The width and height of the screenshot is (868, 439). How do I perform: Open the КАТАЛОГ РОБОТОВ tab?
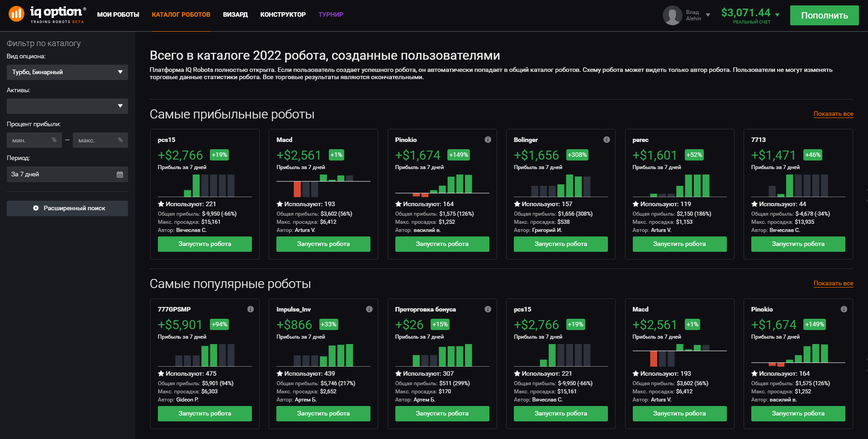click(x=181, y=14)
